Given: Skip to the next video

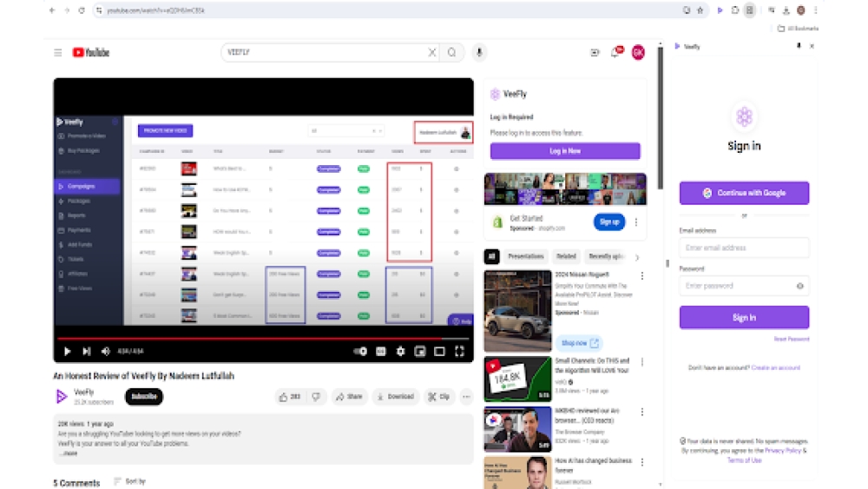Looking at the screenshot, I should [86, 351].
